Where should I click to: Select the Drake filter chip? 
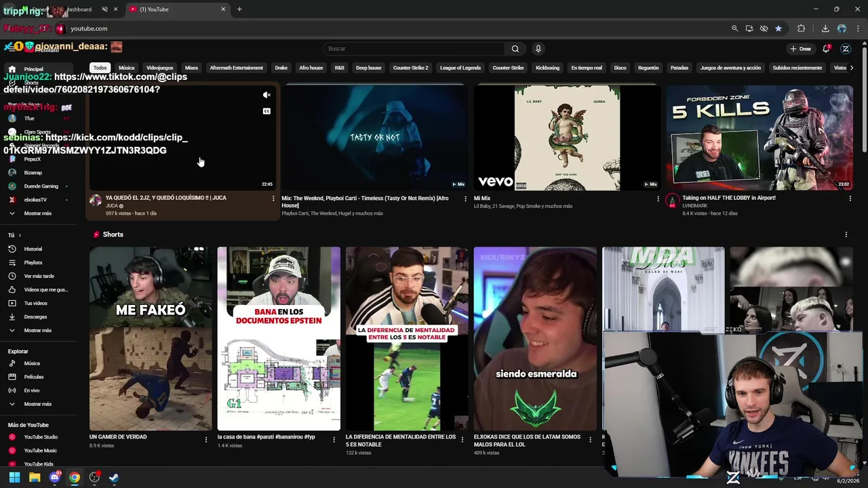tap(281, 68)
